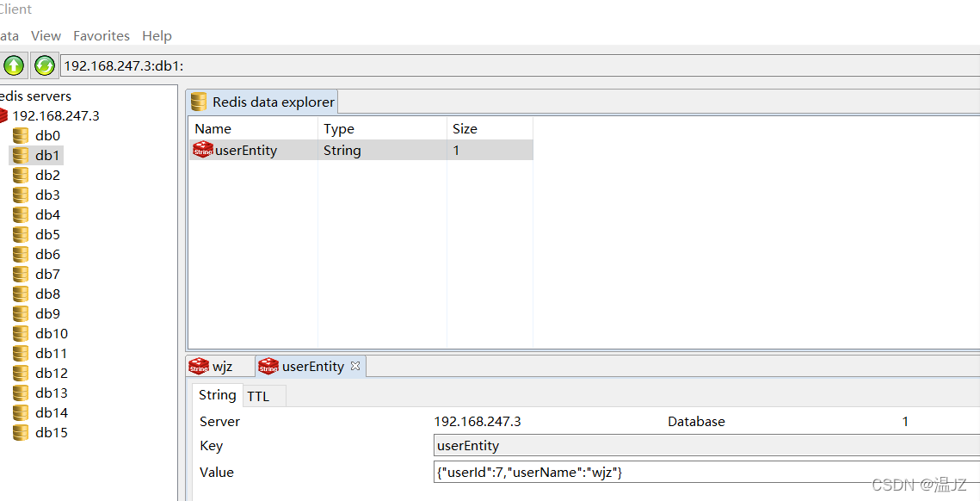Viewport: 980px width, 501px height.
Task: Sort the table by the Type column header
Action: [x=383, y=129]
